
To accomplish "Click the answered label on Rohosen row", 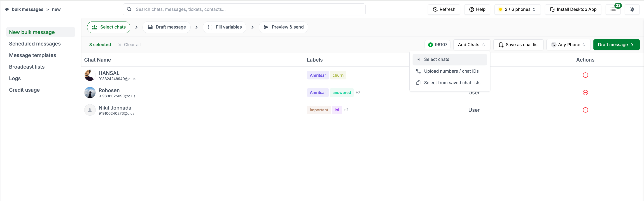I will click(x=341, y=93).
